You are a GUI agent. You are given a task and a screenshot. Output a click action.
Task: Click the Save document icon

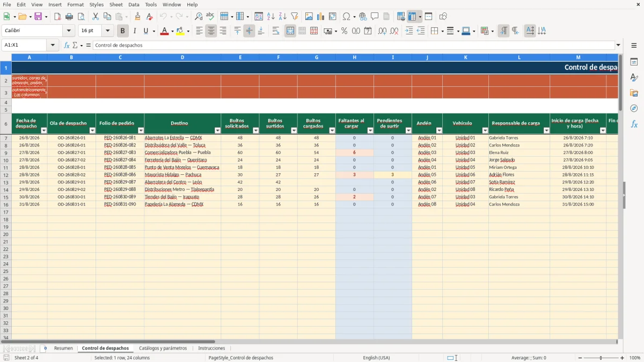coord(38,17)
